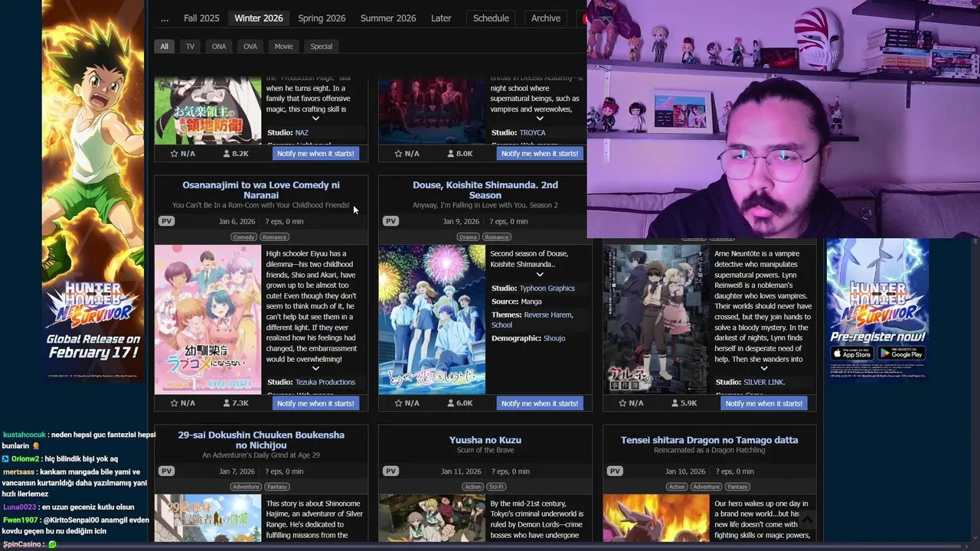Click the 7.3K followers user icon
The width and height of the screenshot is (980, 551).
pos(227,403)
